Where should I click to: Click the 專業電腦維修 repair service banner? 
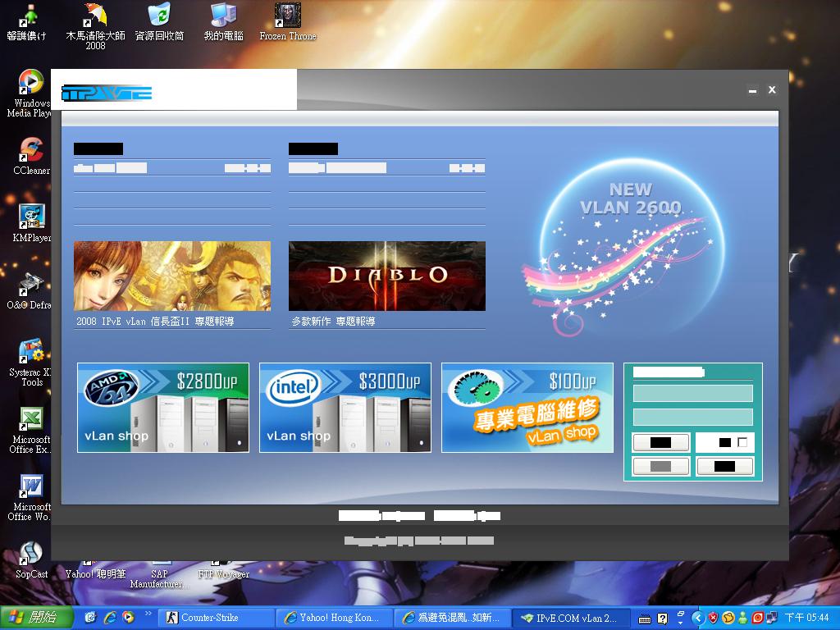point(527,407)
